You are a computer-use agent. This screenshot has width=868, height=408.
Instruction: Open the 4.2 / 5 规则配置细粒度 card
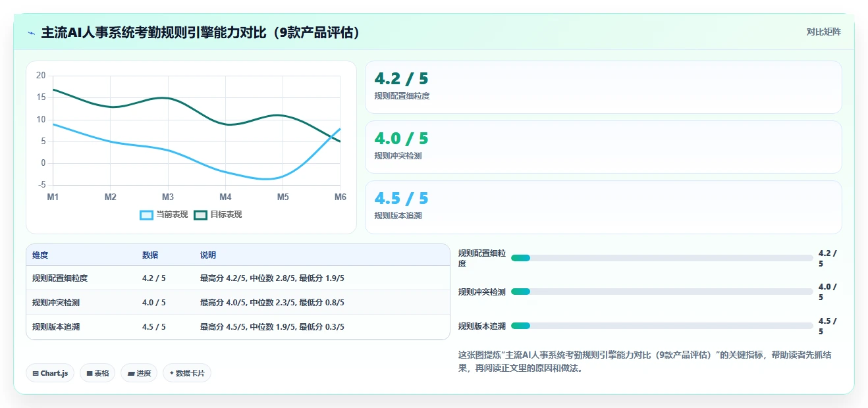(x=603, y=88)
